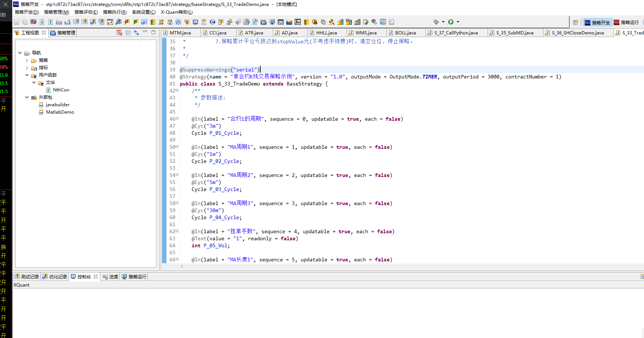
Task: Fold the annotation block at line 46
Action: point(177,118)
